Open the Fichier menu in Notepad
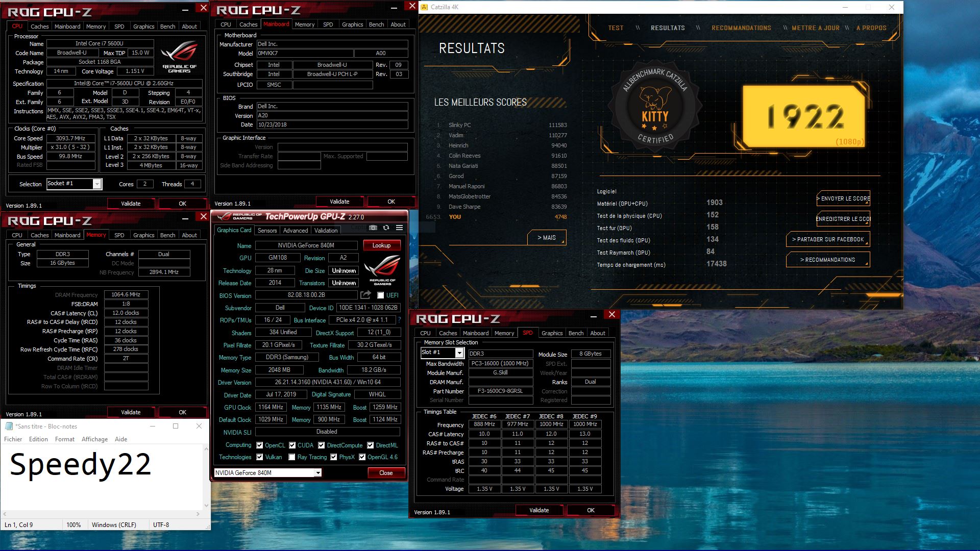This screenshot has height=551, width=980. click(13, 439)
